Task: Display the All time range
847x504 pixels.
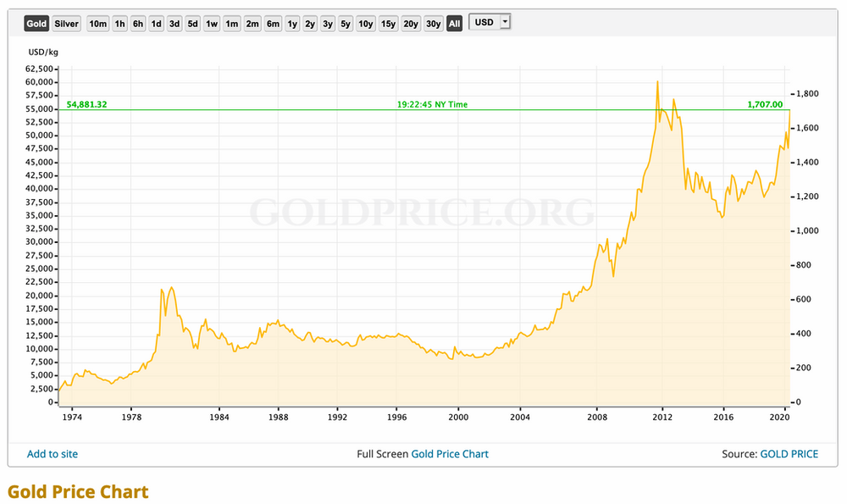Action: tap(454, 23)
